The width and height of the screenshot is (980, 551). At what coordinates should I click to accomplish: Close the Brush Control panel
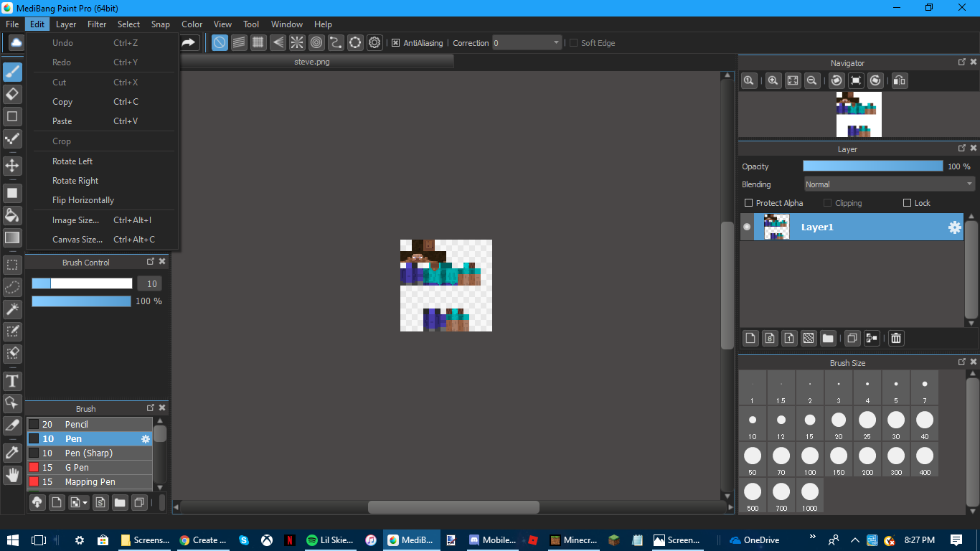[162, 262]
